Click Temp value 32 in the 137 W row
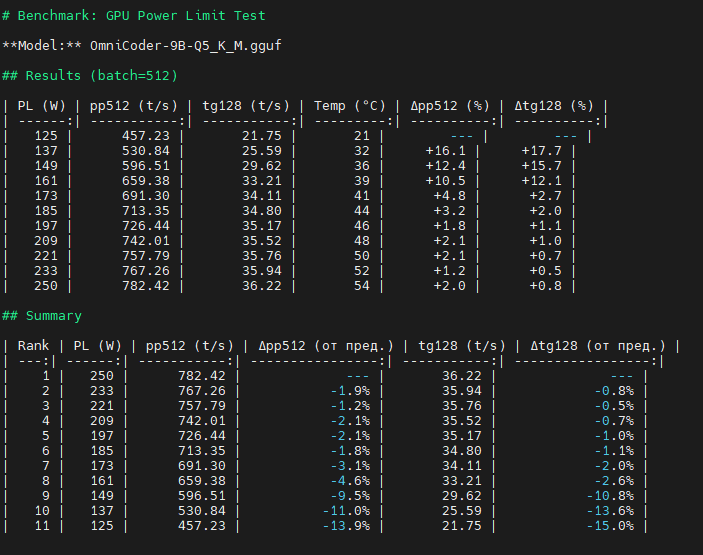703x555 pixels. 362,151
